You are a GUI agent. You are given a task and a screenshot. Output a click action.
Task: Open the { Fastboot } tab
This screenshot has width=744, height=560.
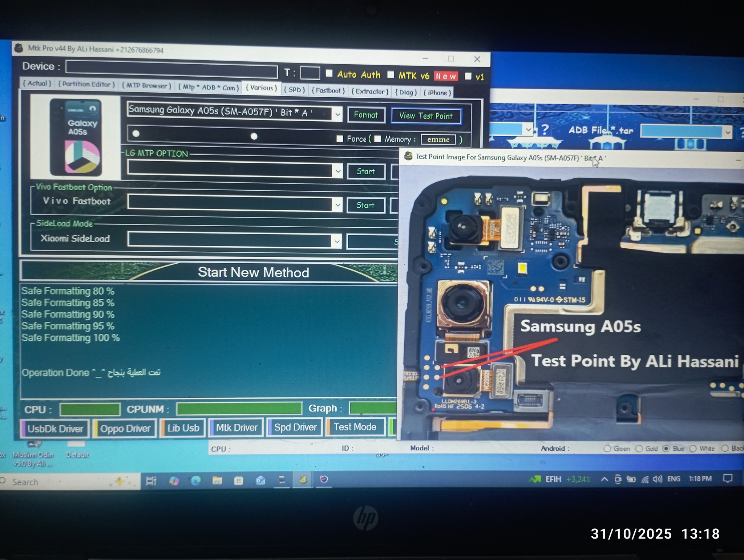tap(328, 90)
